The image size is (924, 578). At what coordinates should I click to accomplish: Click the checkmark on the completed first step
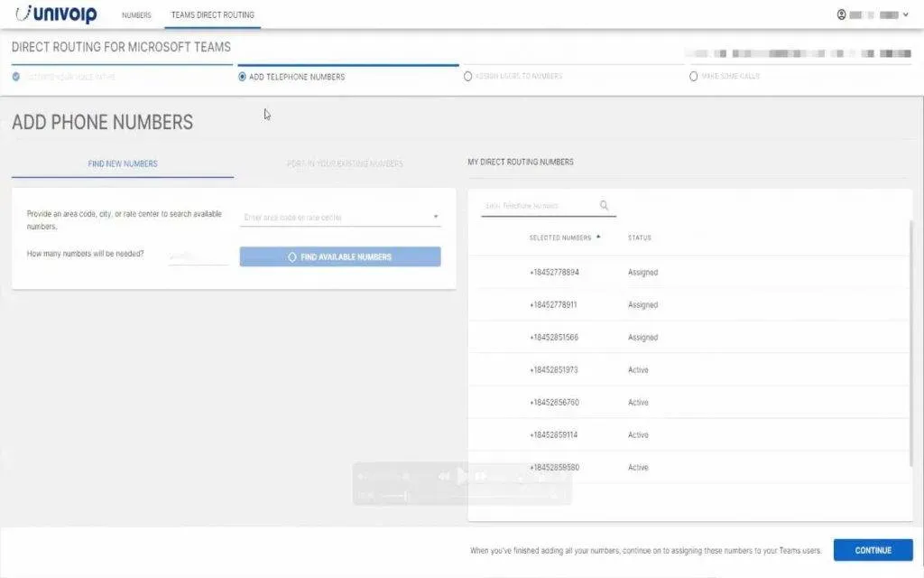[x=15, y=76]
